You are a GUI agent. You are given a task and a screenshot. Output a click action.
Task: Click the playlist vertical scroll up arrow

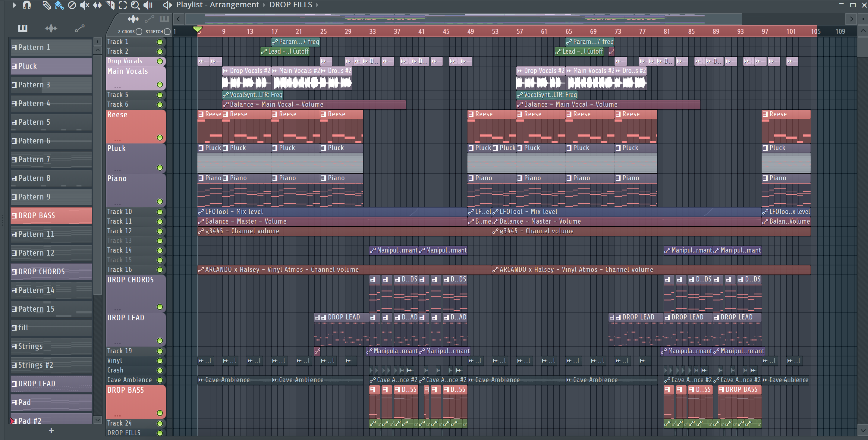pyautogui.click(x=863, y=31)
